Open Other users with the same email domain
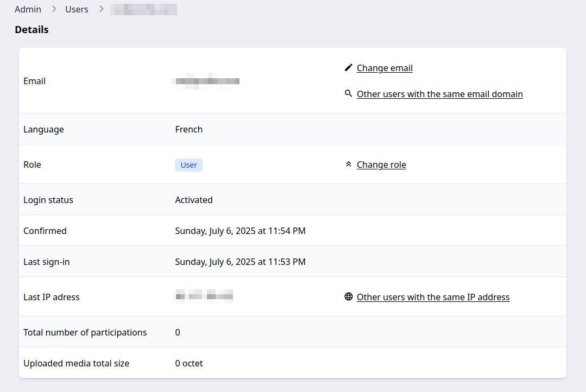The image size is (586, 392). click(x=439, y=94)
